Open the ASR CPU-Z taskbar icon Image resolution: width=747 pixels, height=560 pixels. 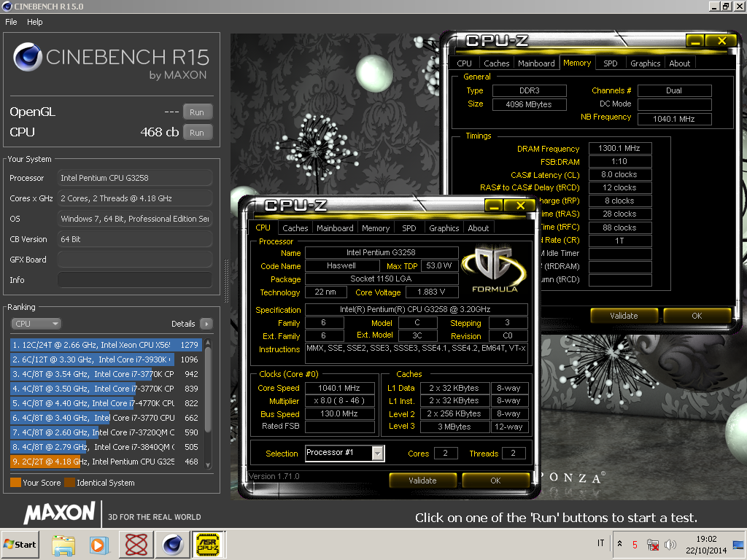click(x=208, y=544)
